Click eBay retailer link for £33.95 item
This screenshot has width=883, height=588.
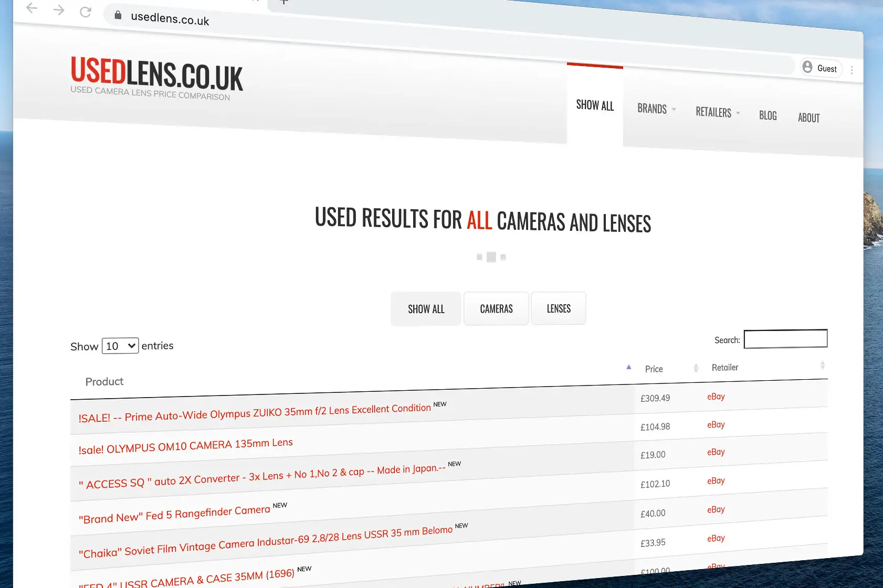tap(716, 538)
